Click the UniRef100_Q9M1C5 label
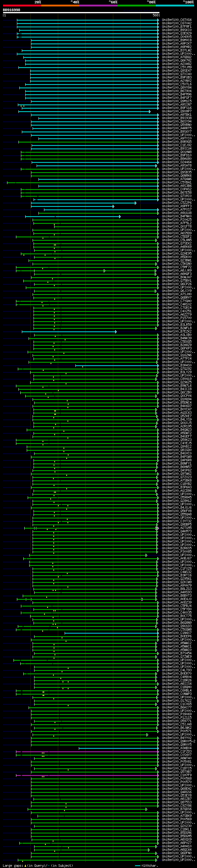This screenshot has width=197, height=868. (177, 101)
